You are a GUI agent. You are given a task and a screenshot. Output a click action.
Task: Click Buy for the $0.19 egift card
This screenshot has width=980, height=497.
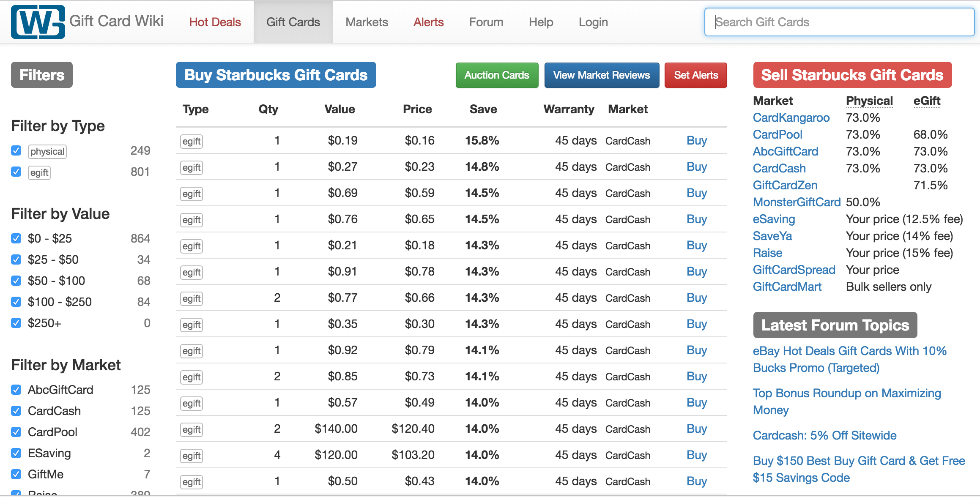click(697, 140)
